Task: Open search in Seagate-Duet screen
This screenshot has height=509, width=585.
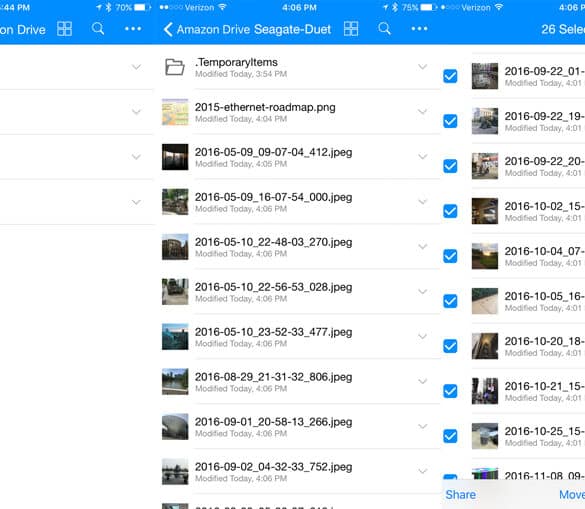Action: [x=384, y=29]
